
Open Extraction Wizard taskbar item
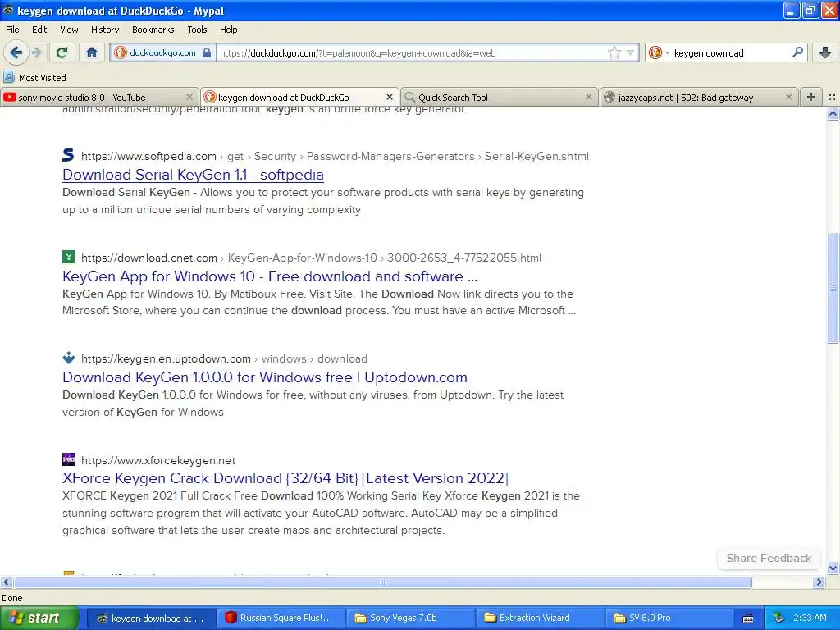540,618
